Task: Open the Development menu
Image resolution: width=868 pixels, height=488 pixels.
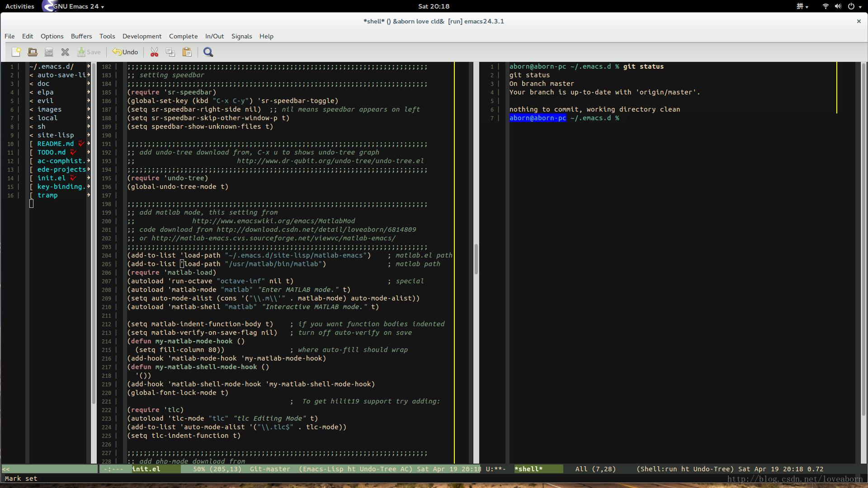Action: pos(142,36)
